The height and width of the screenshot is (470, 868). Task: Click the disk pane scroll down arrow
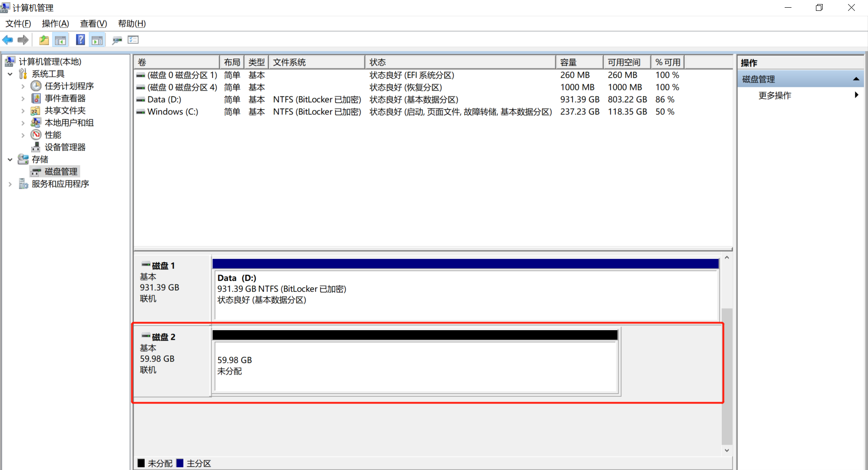[727, 450]
